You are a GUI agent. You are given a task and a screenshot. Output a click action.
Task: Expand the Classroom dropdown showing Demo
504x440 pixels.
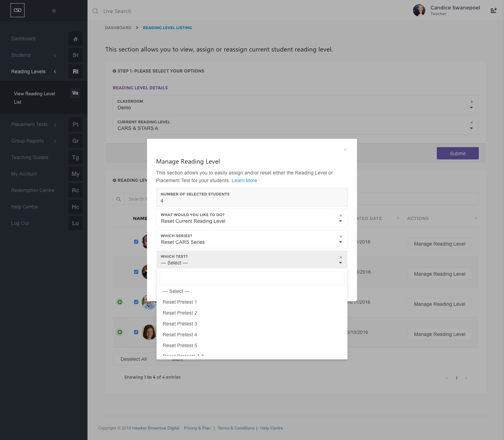(295, 104)
